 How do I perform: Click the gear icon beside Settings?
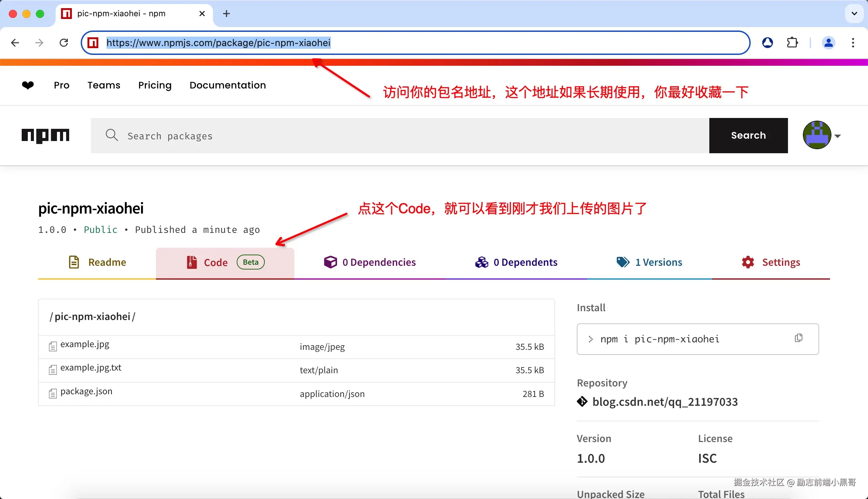747,262
